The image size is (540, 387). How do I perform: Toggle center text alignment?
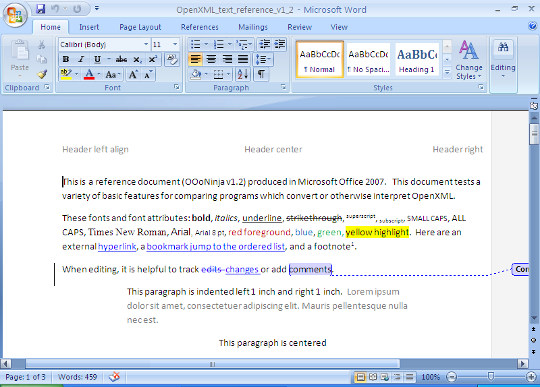click(211, 59)
